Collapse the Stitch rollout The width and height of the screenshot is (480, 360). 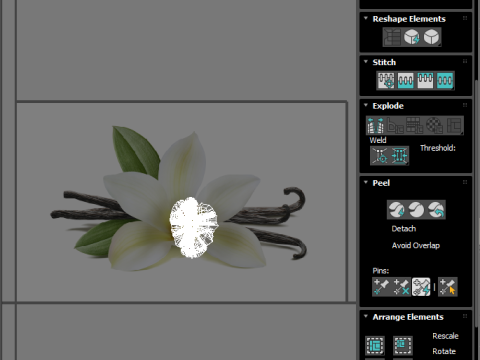(x=366, y=62)
